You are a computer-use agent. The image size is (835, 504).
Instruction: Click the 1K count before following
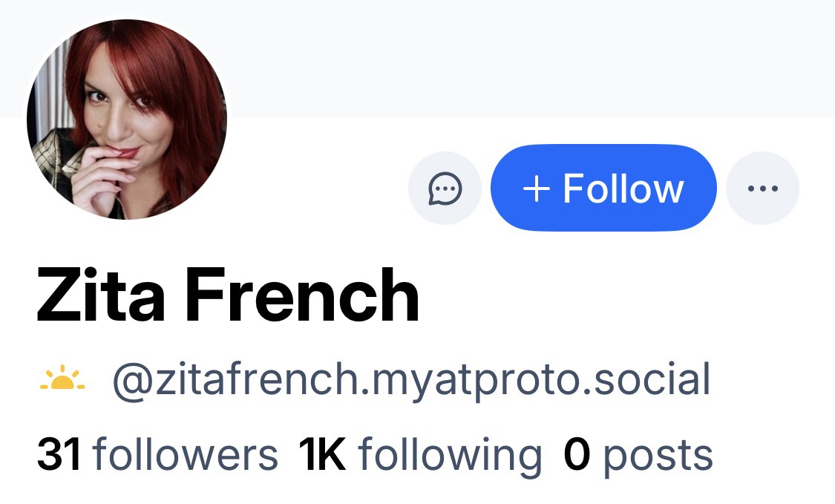pos(322,454)
